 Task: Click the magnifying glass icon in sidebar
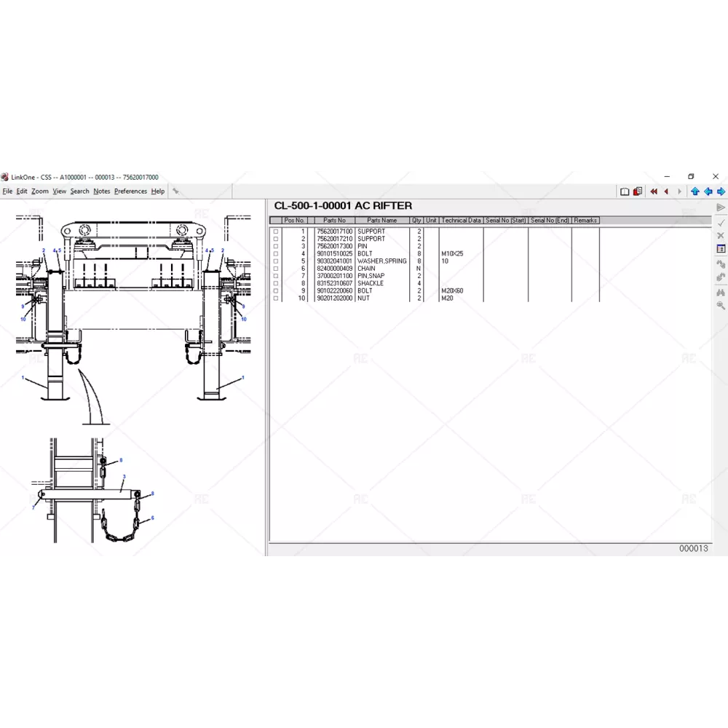click(721, 306)
